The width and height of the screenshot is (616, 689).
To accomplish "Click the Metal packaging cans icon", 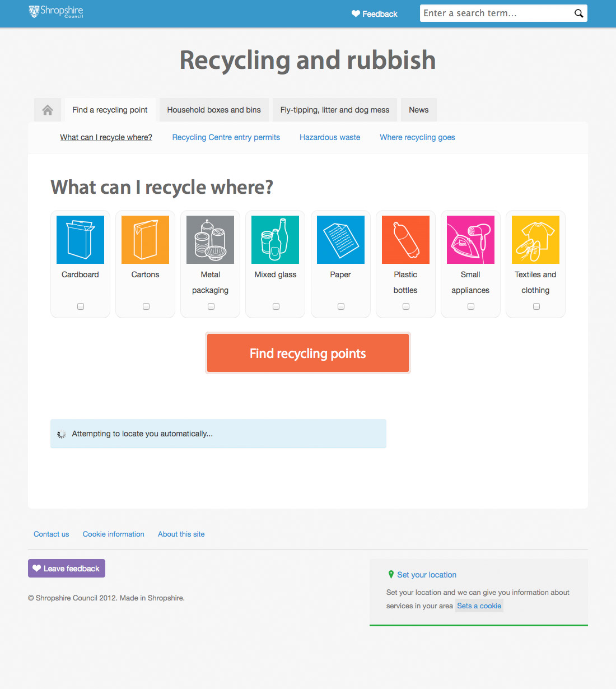I will pyautogui.click(x=210, y=240).
